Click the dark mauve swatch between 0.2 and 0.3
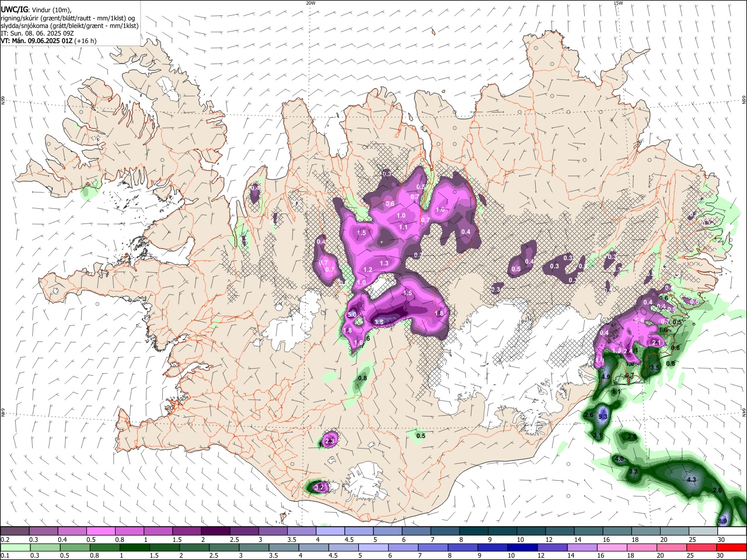Viewport: 747px width, 560px height. (15, 531)
